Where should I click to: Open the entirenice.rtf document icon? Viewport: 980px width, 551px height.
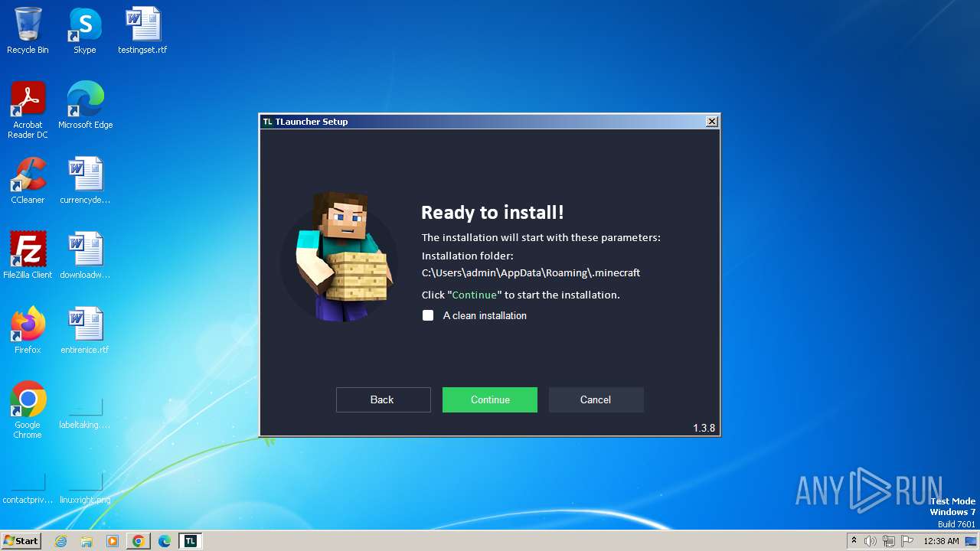click(x=85, y=331)
